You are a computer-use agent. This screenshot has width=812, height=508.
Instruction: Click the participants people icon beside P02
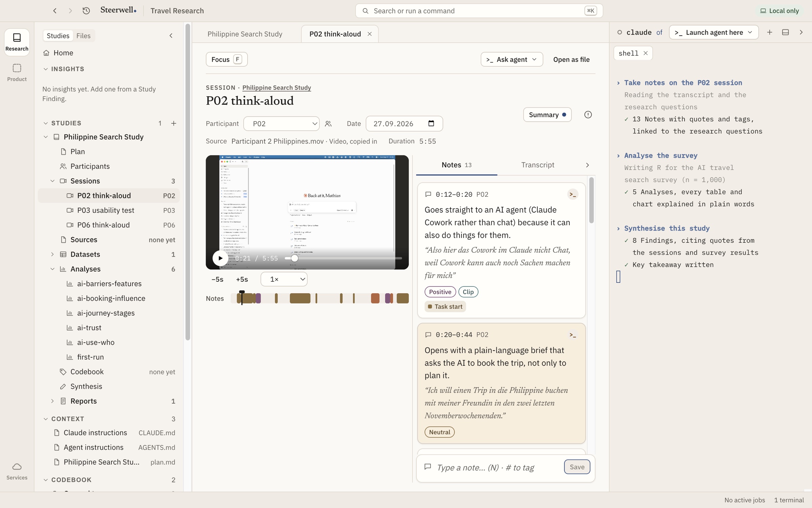click(328, 124)
